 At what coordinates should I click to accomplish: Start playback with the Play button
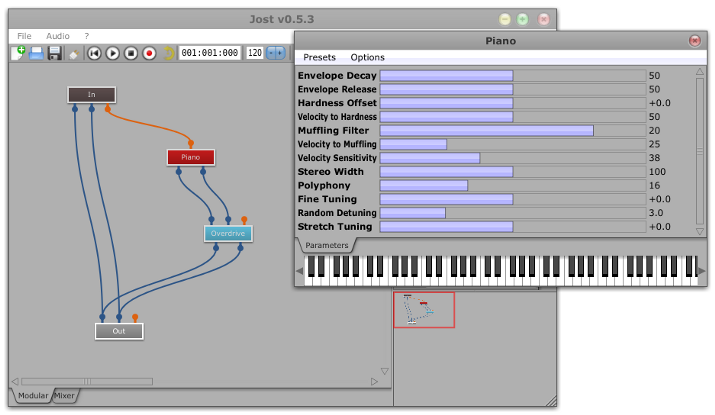pyautogui.click(x=113, y=53)
